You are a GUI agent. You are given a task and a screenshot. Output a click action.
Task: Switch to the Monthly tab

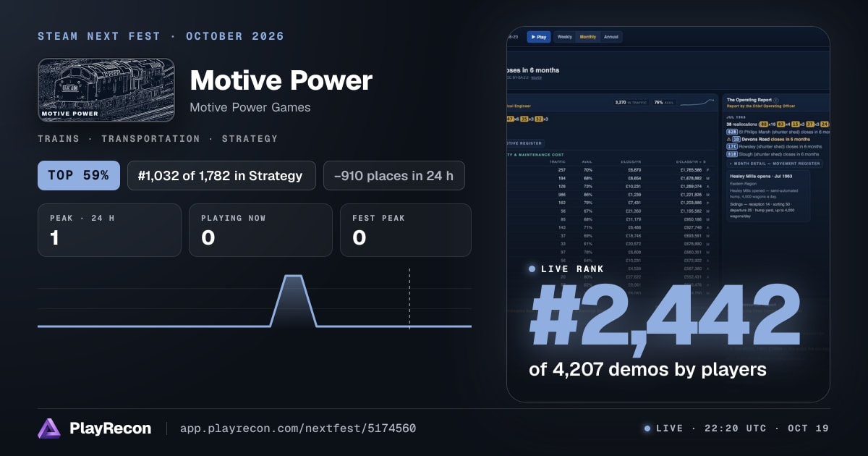(x=588, y=36)
